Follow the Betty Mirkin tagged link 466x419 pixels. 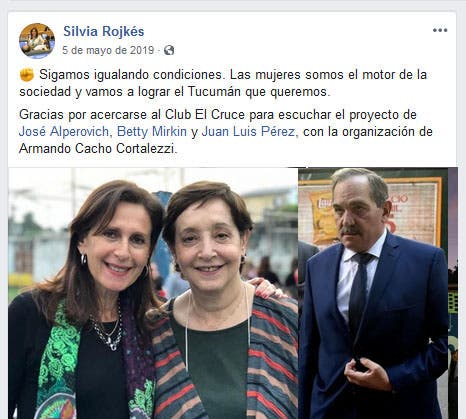pyautogui.click(x=152, y=131)
